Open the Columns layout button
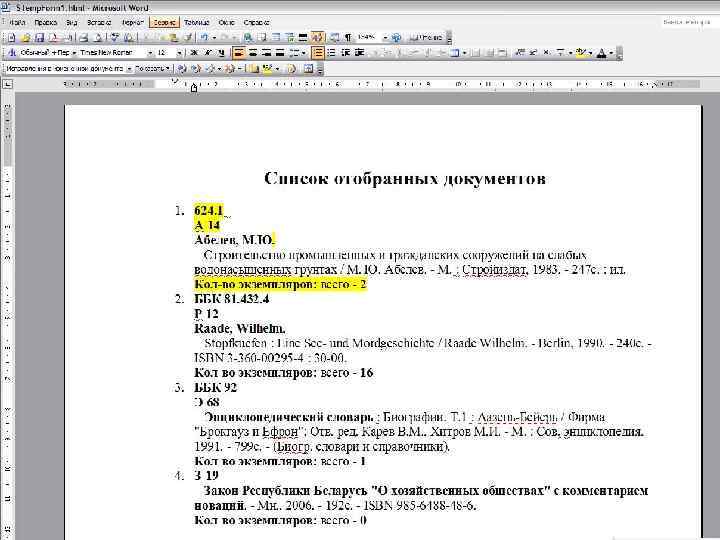The width and height of the screenshot is (720, 540). (303, 38)
